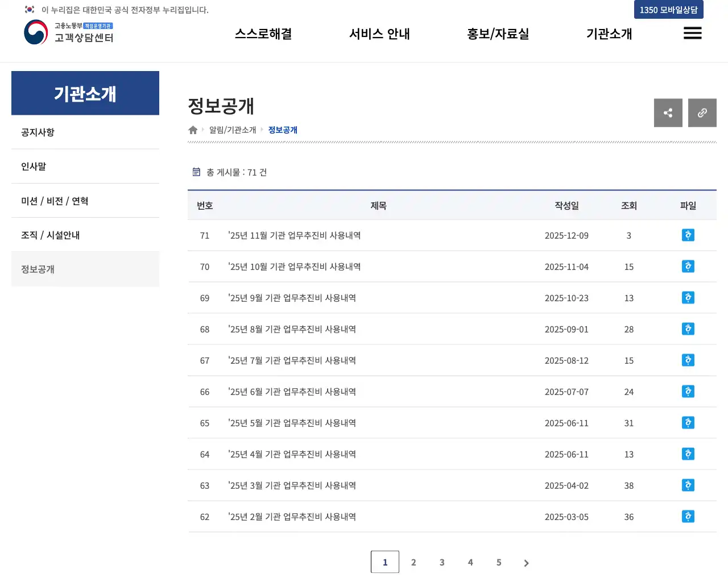Download the attachment for '25년 10월 post
728x582 pixels.
pos(688,266)
